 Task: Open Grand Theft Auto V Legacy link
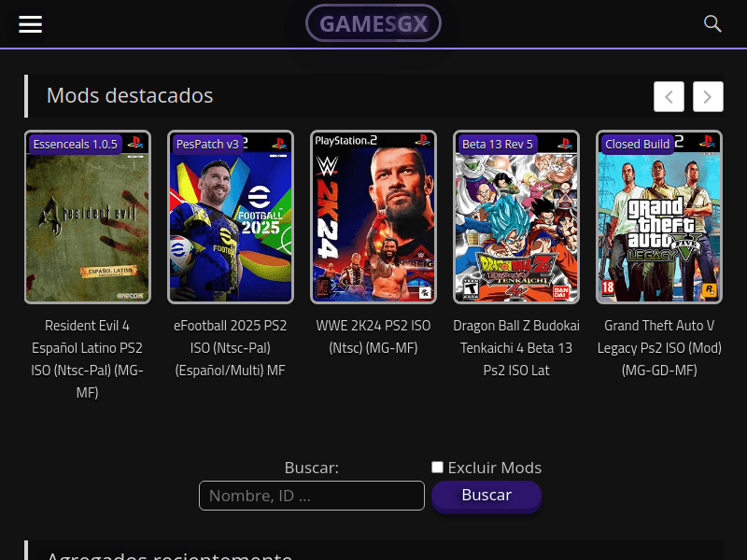coord(659,347)
